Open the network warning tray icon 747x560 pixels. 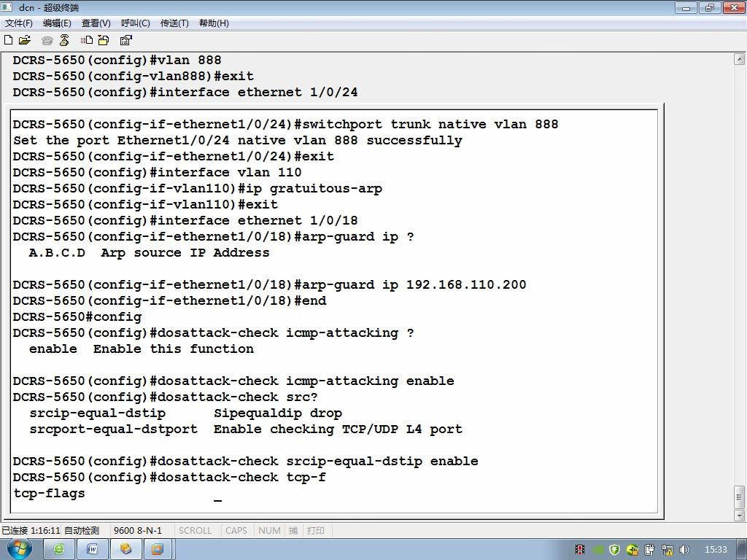tap(667, 550)
